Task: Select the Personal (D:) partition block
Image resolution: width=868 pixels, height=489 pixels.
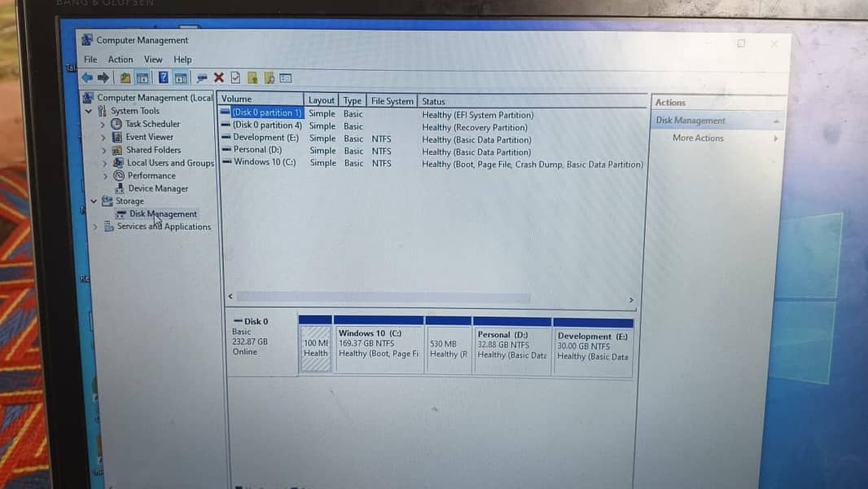Action: click(x=512, y=350)
